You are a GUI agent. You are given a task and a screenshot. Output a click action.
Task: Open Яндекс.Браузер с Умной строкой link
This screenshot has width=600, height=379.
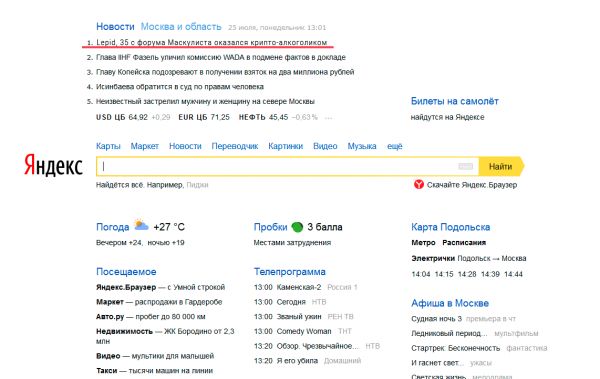tap(161, 287)
